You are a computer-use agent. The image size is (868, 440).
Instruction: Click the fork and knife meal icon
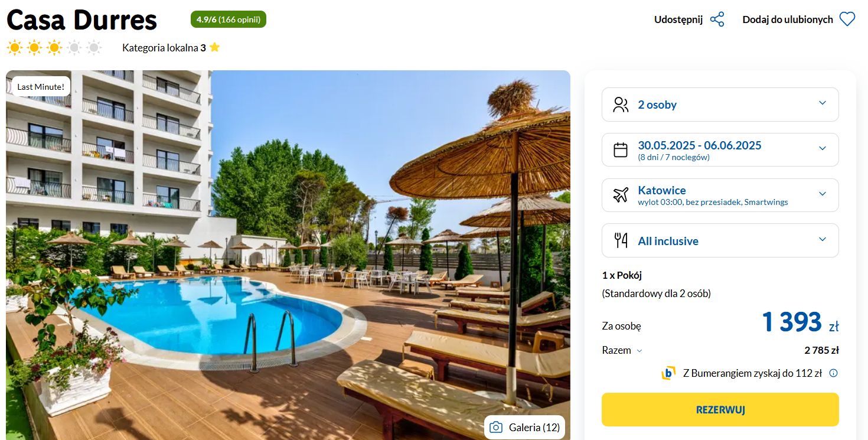click(621, 240)
